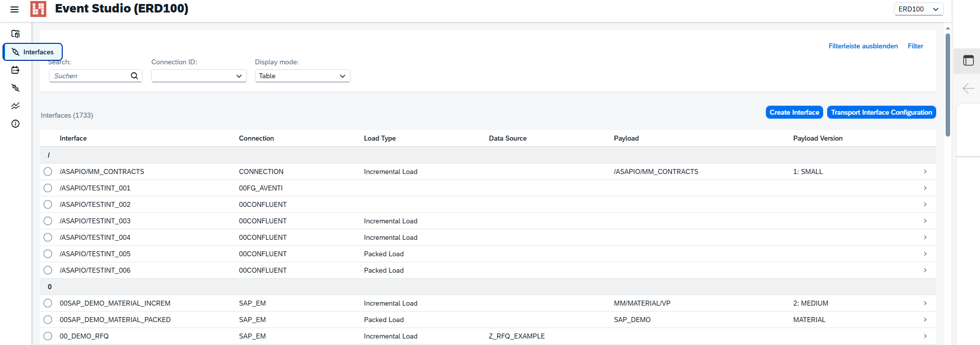Viewport: 980px width, 345px height.
Task: Open details chevron for /ASAPIO/MM_CONTRACTS row
Action: click(925, 172)
